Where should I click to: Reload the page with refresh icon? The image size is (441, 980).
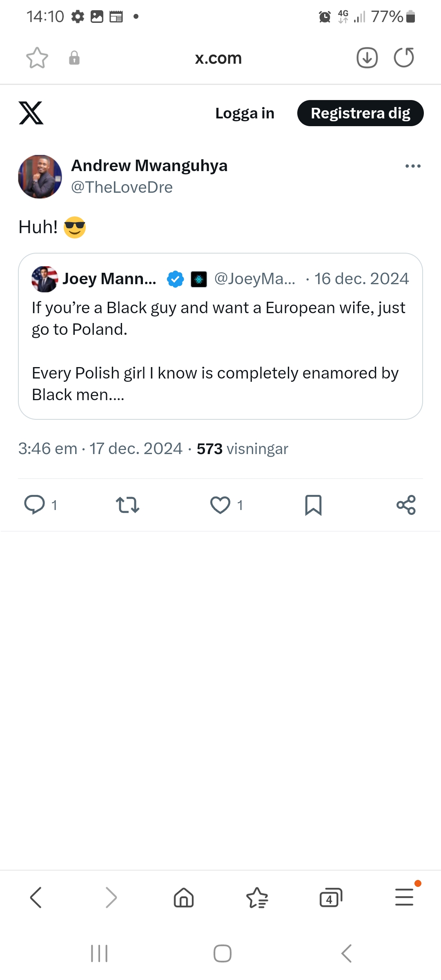click(x=404, y=58)
